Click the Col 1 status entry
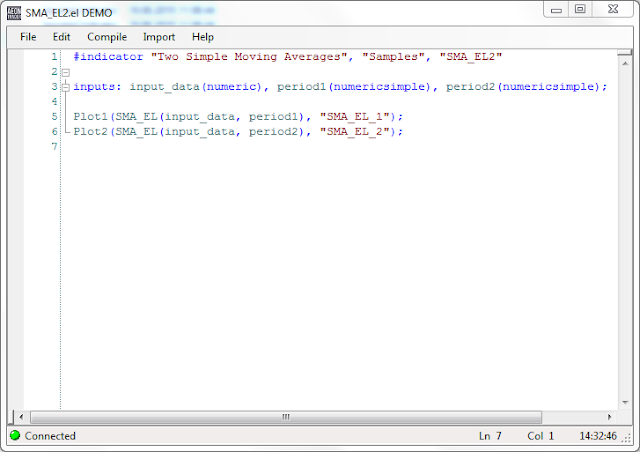This screenshot has width=640, height=452. (540, 436)
